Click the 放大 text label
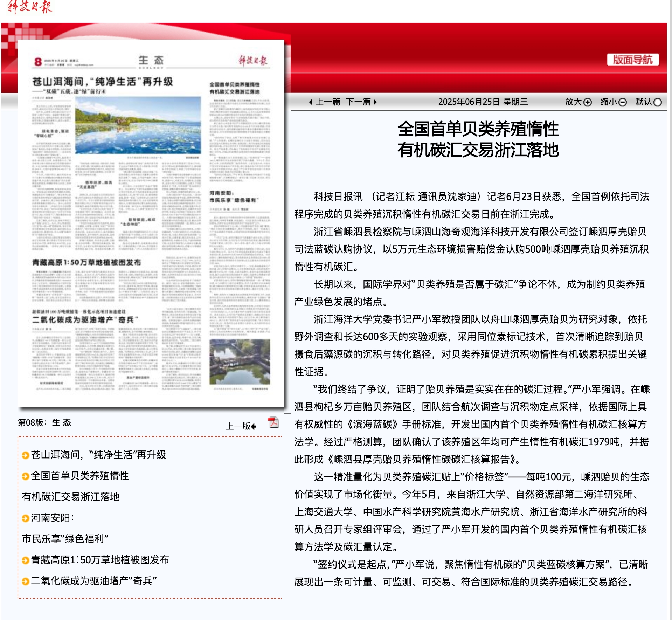The image size is (672, 620). coord(574,102)
